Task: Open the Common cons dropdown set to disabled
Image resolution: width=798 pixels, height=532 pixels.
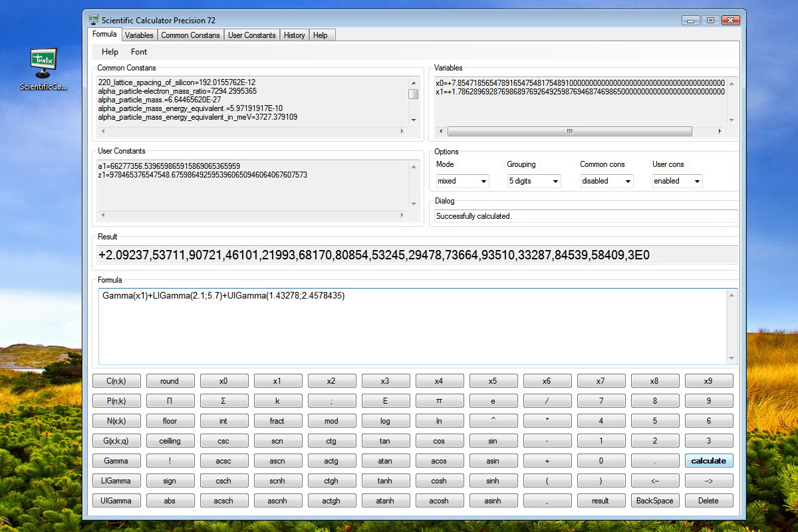Action: (x=606, y=181)
